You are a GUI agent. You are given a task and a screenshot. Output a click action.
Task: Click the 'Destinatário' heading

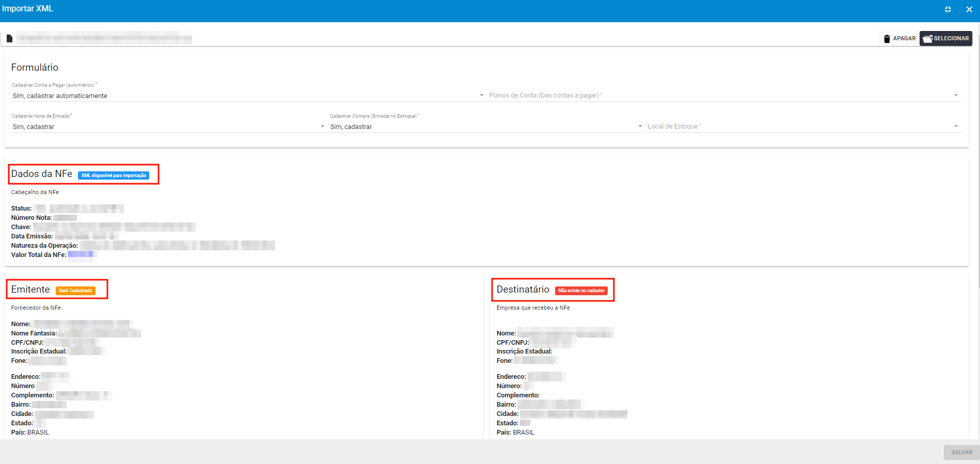[523, 290]
